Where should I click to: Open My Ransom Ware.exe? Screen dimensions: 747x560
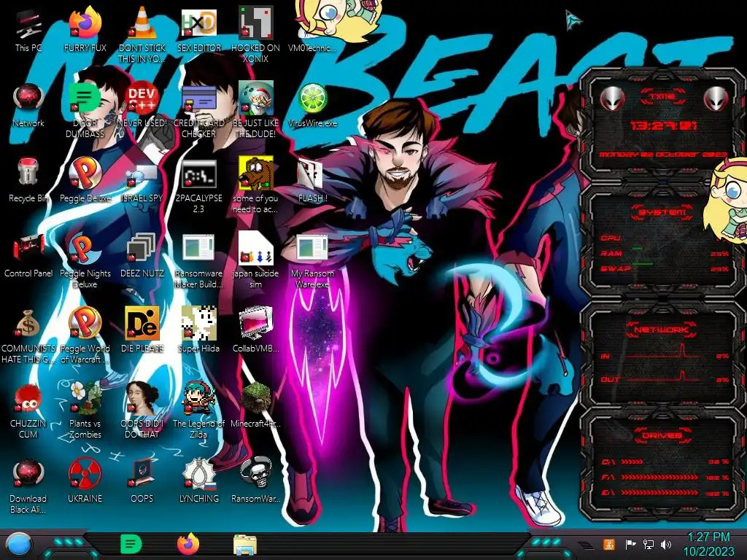(312, 260)
